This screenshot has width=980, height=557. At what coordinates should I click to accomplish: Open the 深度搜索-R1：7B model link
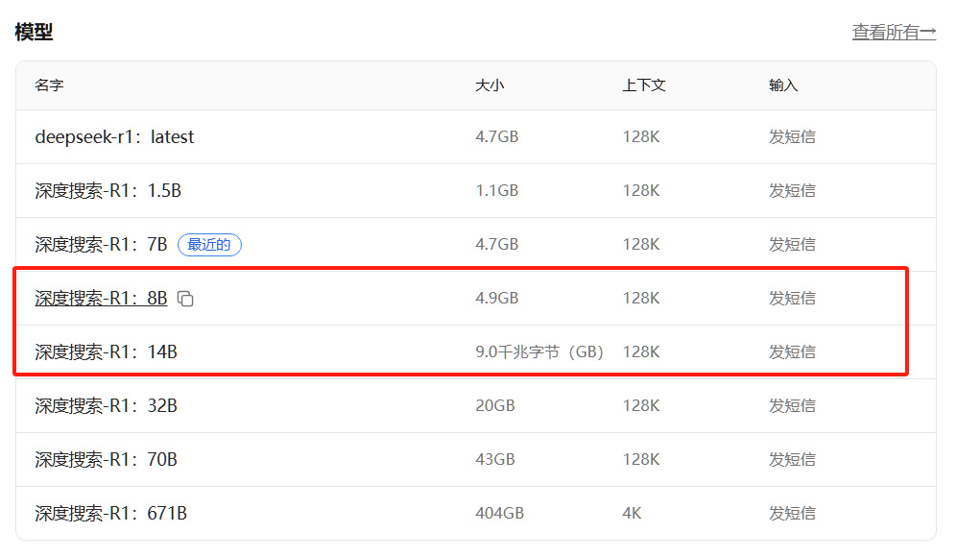point(101,245)
